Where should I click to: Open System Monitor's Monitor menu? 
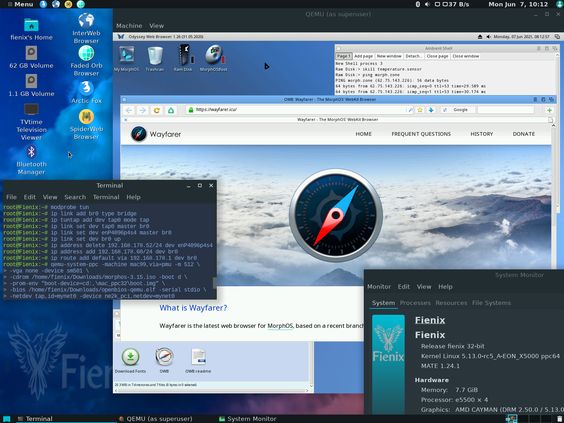pos(379,287)
